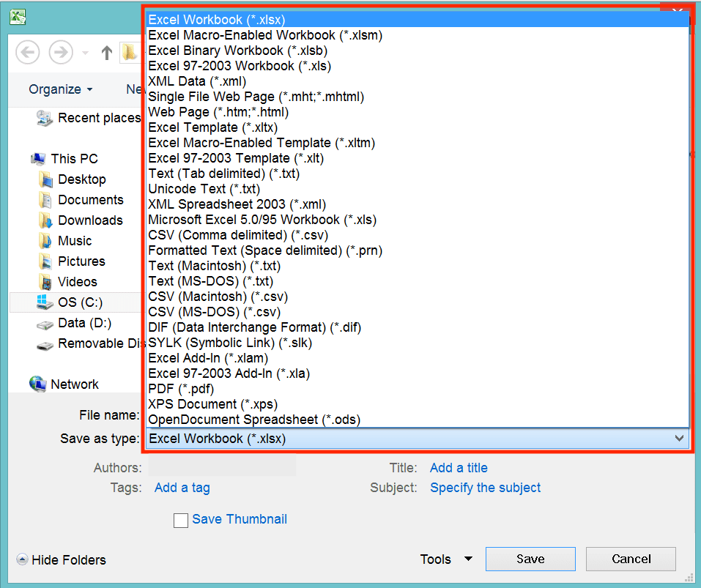Select the OS (C:) drive

(x=75, y=302)
